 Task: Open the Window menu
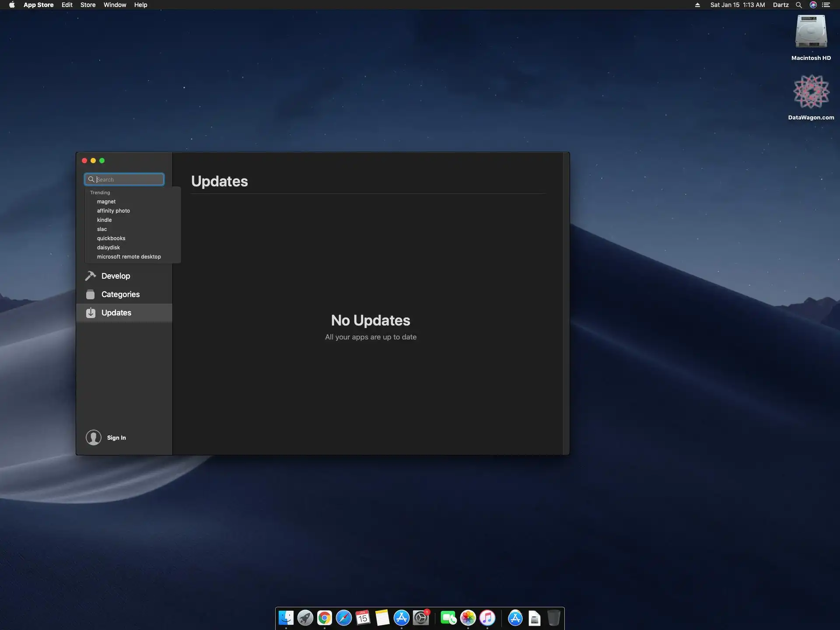pos(115,5)
